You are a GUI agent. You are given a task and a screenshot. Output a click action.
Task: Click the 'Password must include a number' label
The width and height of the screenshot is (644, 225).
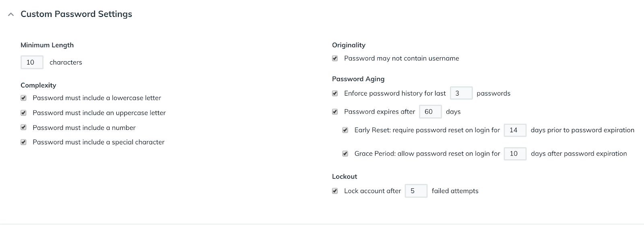pos(84,127)
